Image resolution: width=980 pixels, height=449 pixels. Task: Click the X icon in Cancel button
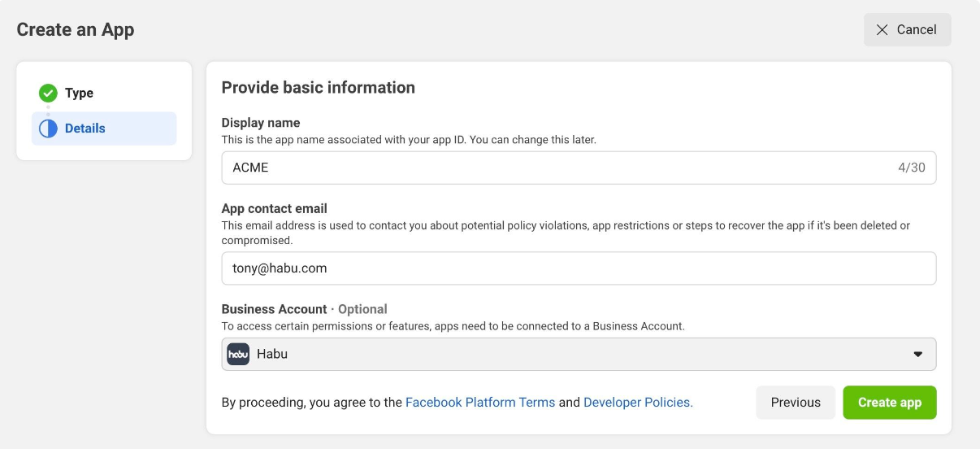coord(882,29)
